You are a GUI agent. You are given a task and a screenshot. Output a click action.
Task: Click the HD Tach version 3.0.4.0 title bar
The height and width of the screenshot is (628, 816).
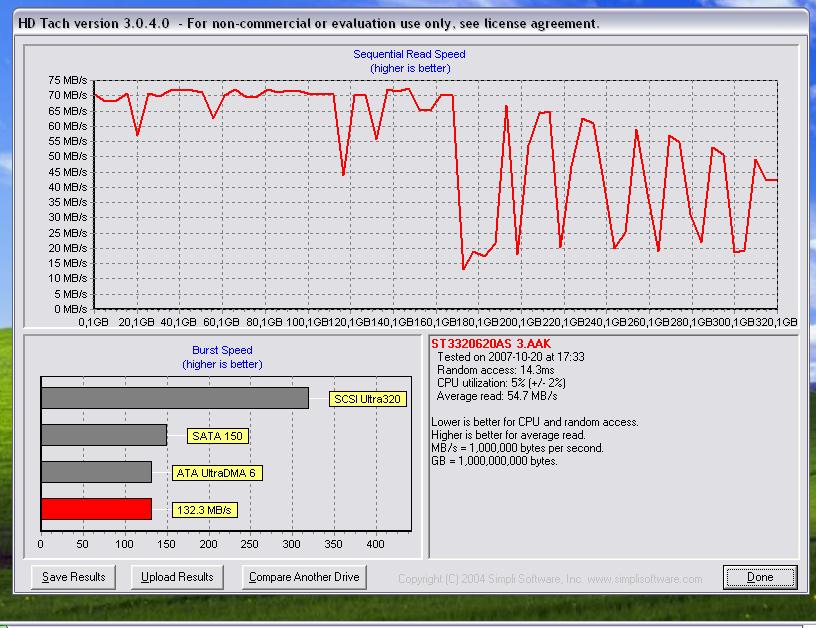click(x=410, y=23)
